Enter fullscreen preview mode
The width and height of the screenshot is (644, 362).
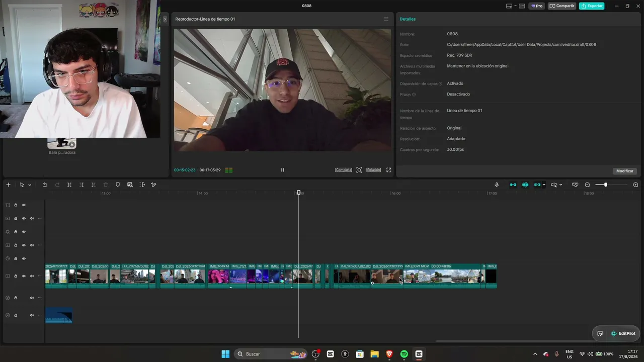[388, 170]
